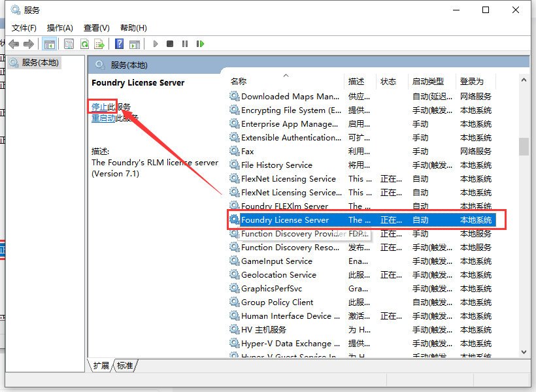This screenshot has width=536, height=392.
Task: Click the Refresh toolbar icon
Action: click(x=84, y=44)
